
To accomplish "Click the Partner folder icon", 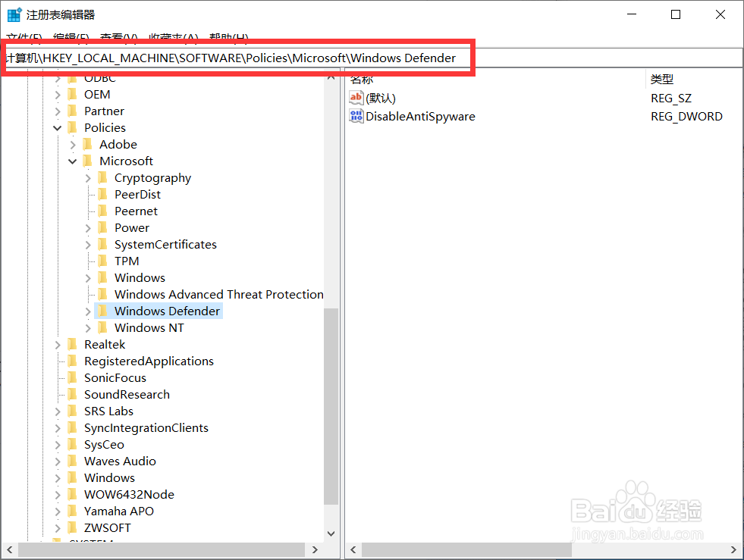I will tap(73, 111).
